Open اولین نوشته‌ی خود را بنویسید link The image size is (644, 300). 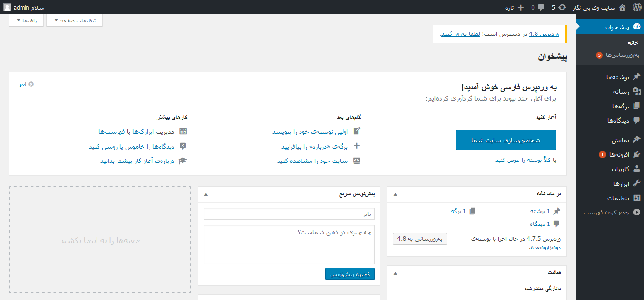pos(311,131)
